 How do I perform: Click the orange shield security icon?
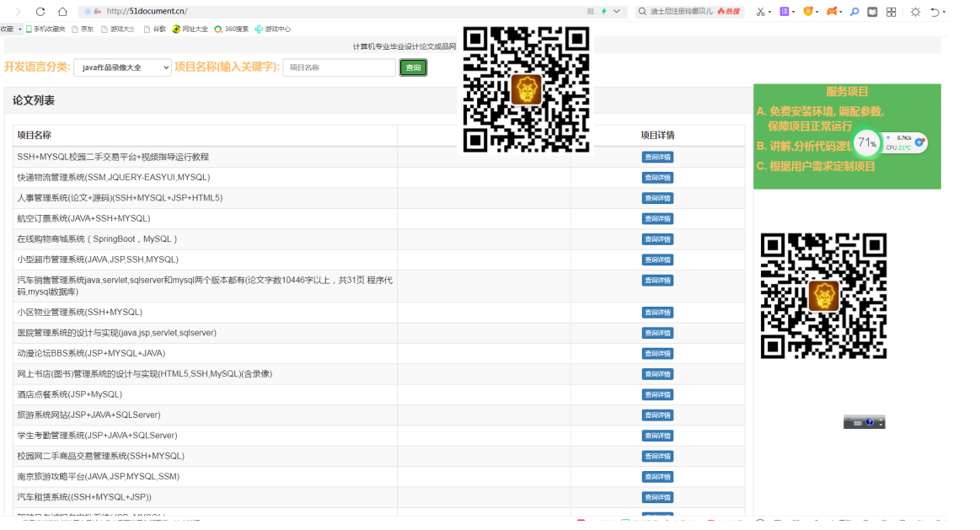(808, 11)
